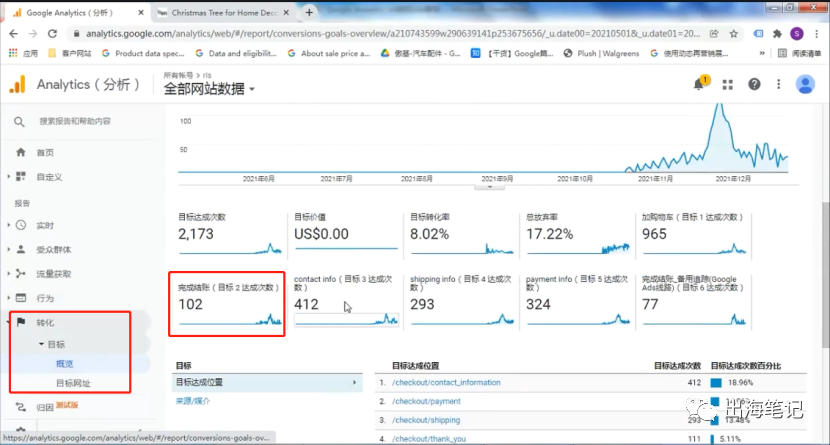Show more bookmarks with the chevron
Image resolution: width=830 pixels, height=445 pixels.
pos(762,53)
